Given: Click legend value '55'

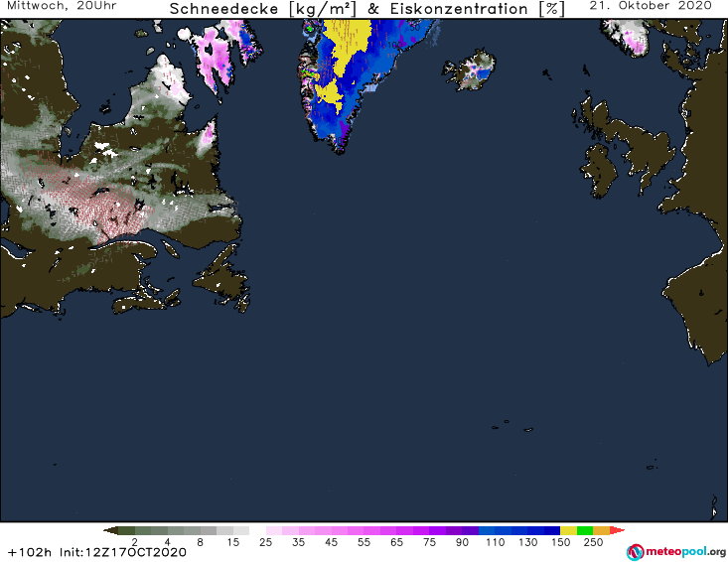Looking at the screenshot, I should click(x=364, y=542).
